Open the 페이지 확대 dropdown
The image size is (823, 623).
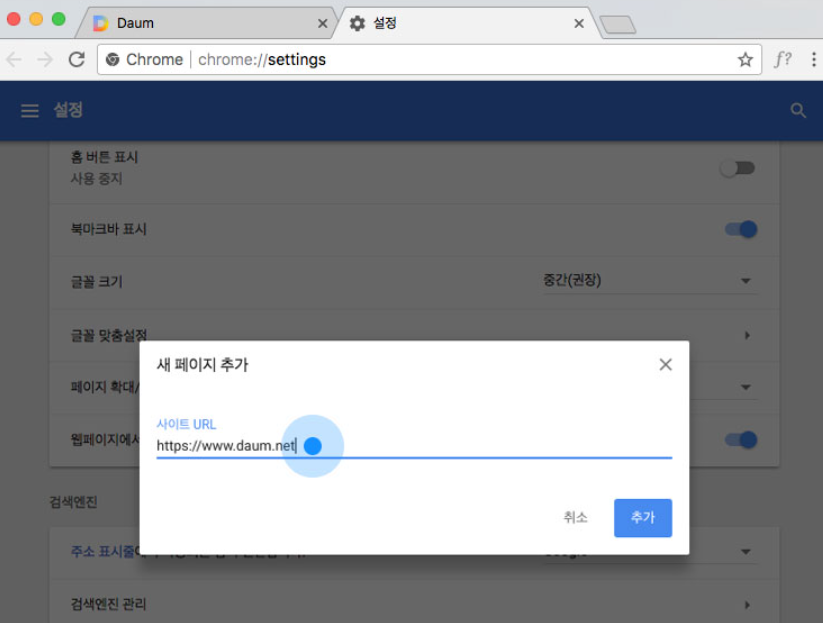tap(746, 386)
